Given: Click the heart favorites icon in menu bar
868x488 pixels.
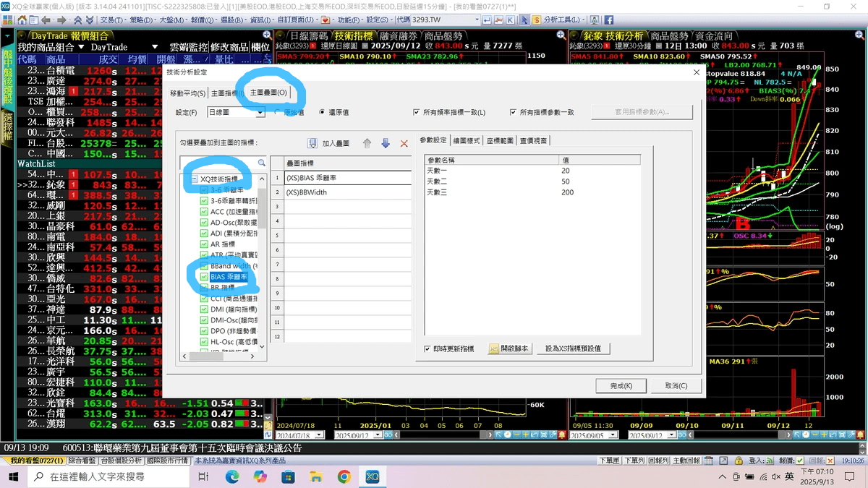Looking at the screenshot, I should (325, 20).
